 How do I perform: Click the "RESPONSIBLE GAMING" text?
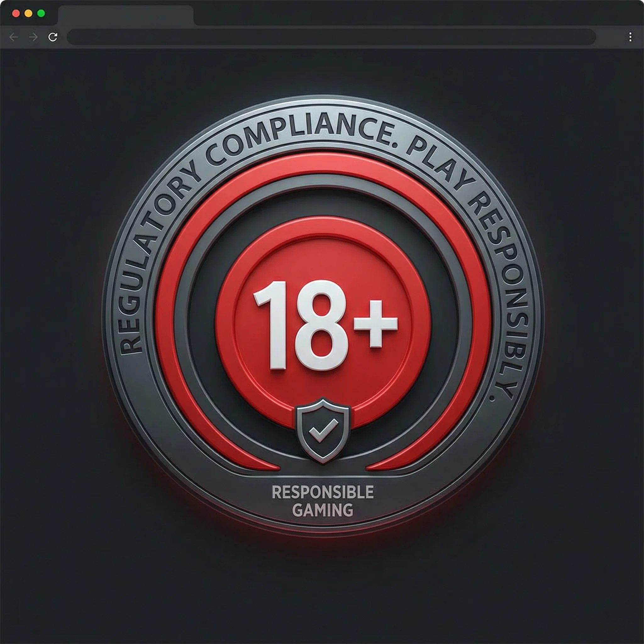coord(323,501)
